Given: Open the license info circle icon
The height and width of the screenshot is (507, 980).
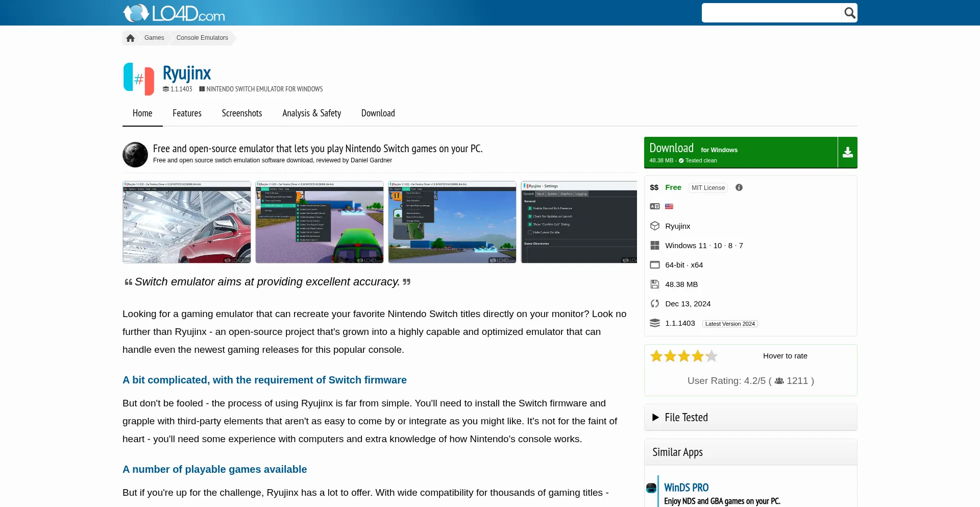Looking at the screenshot, I should [739, 187].
